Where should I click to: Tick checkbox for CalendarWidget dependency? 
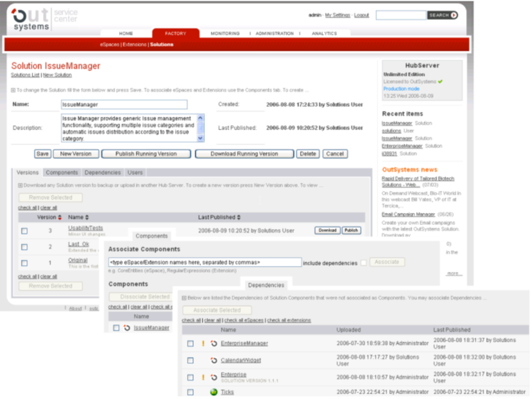[x=190, y=360]
